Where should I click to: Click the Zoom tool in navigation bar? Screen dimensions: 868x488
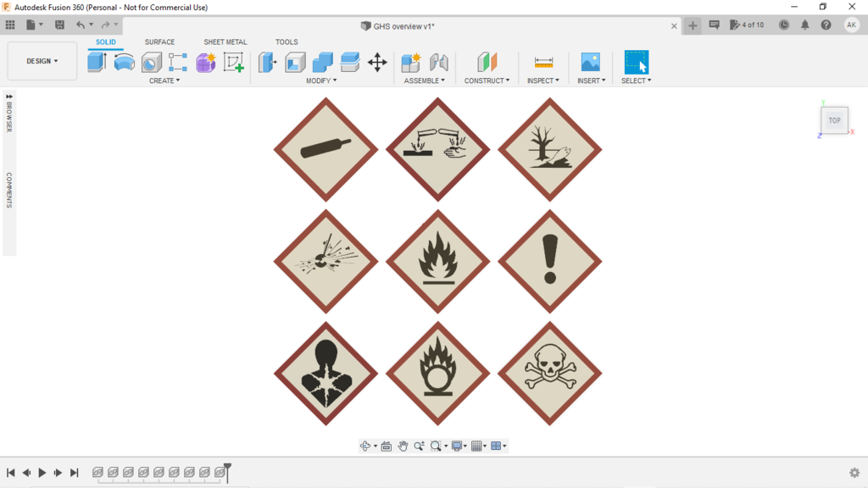tap(419, 446)
